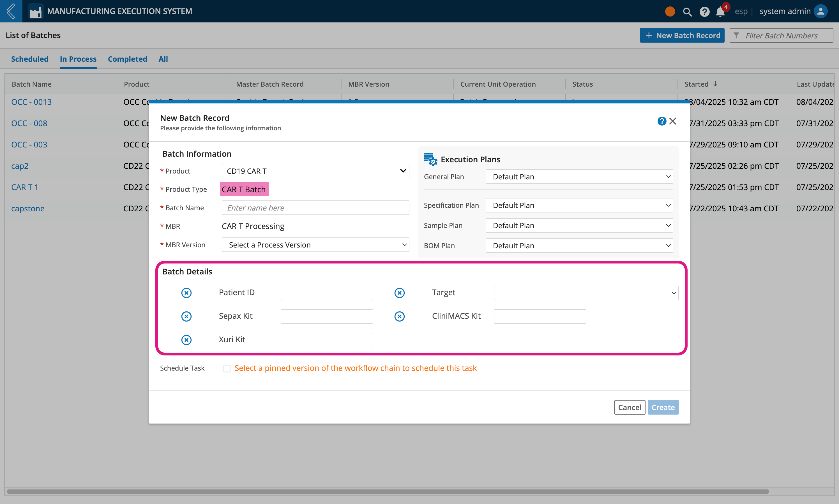Open batch capstone link
This screenshot has height=504, width=839.
(28, 209)
